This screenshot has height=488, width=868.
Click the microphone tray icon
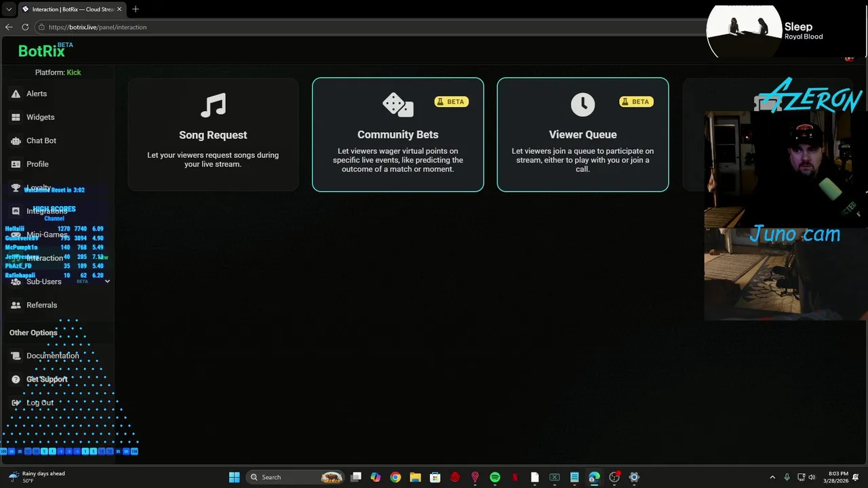(x=787, y=477)
